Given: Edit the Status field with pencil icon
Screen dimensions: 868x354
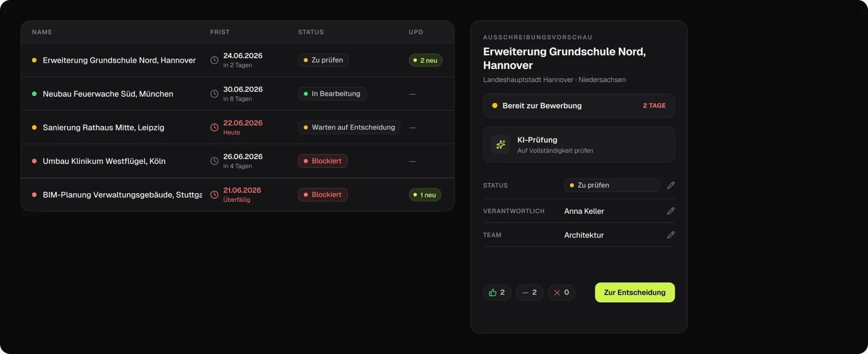Looking at the screenshot, I should (x=671, y=185).
